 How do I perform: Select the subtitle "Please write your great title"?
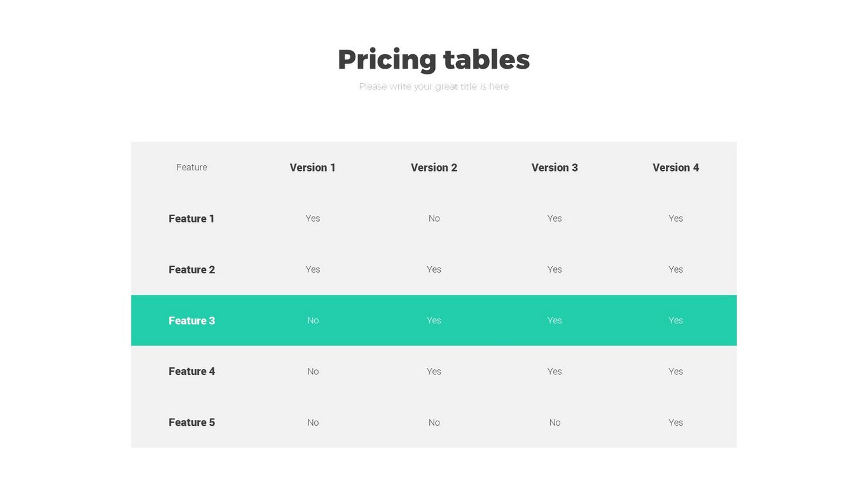434,86
